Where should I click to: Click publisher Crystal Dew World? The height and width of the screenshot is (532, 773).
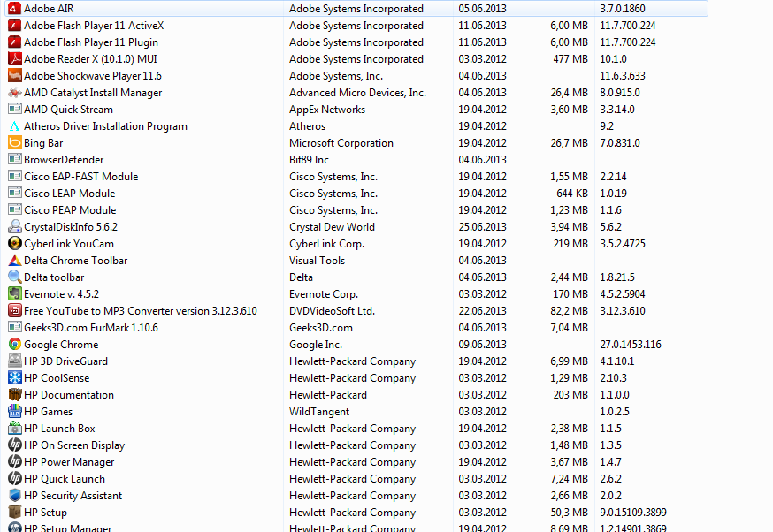click(333, 227)
